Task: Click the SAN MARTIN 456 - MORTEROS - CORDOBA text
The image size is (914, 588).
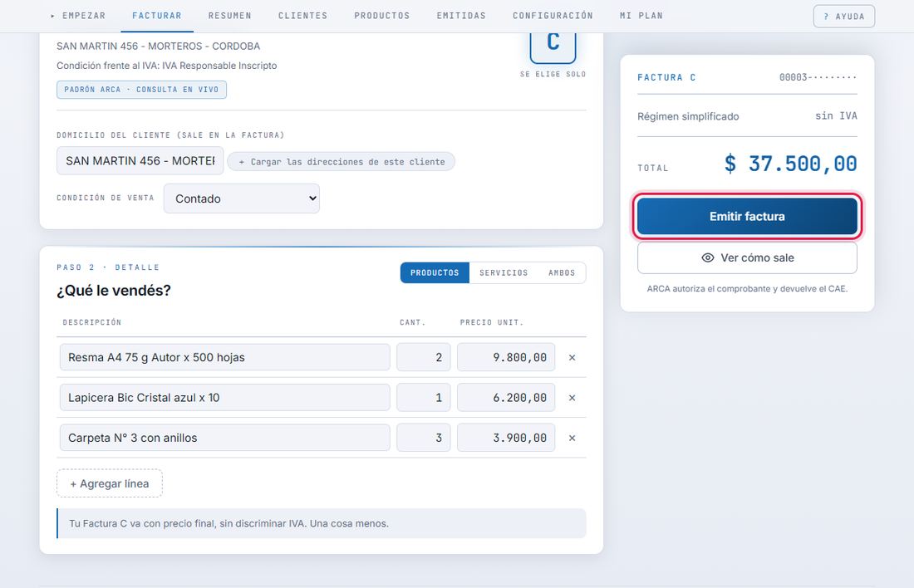Action: pyautogui.click(x=159, y=46)
